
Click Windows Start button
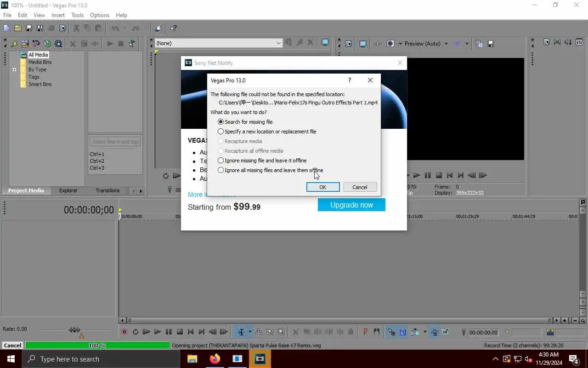(x=11, y=359)
